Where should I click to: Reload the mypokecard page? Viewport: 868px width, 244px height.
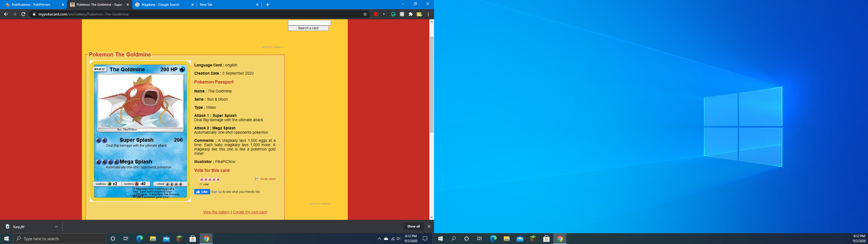tap(23, 14)
